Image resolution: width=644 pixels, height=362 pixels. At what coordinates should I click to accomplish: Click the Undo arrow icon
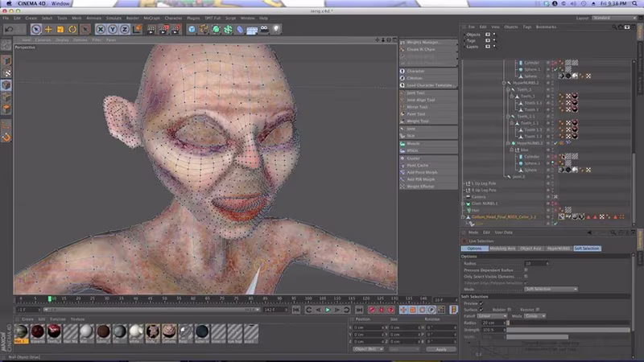coord(9,29)
